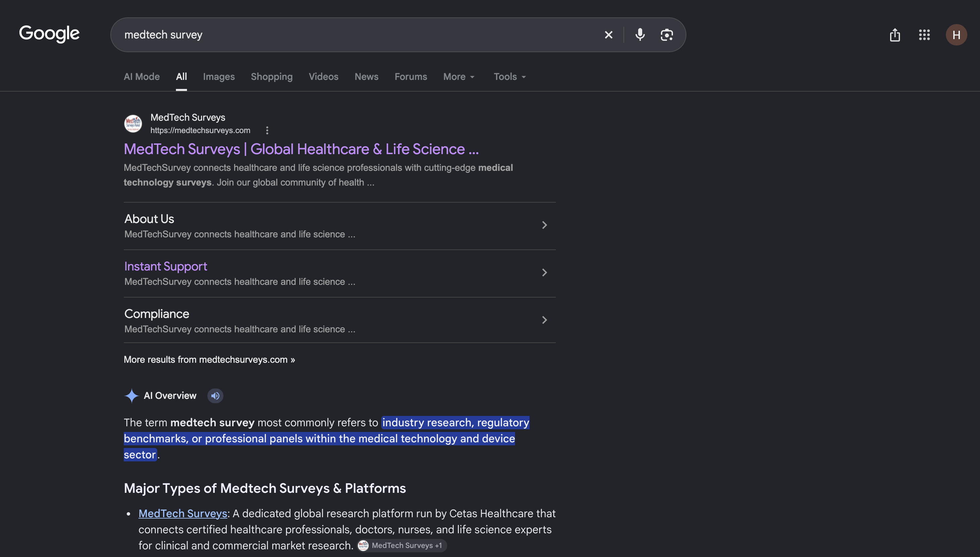Image resolution: width=980 pixels, height=557 pixels.
Task: Expand chevron on Compliance row
Action: click(x=544, y=320)
